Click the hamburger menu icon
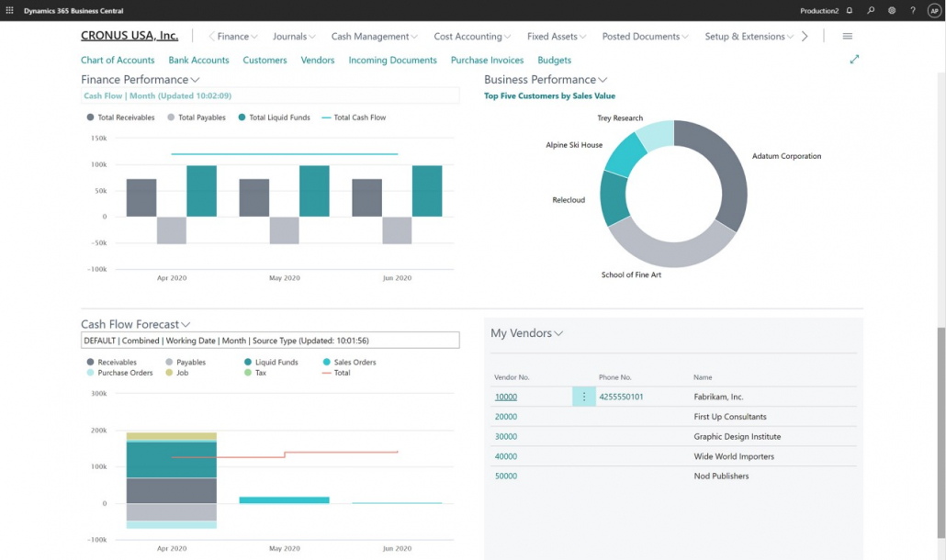Image resolution: width=946 pixels, height=560 pixels. pos(847,36)
